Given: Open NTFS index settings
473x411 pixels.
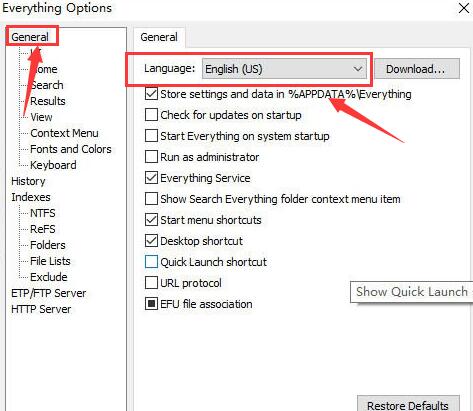Looking at the screenshot, I should coord(43,213).
